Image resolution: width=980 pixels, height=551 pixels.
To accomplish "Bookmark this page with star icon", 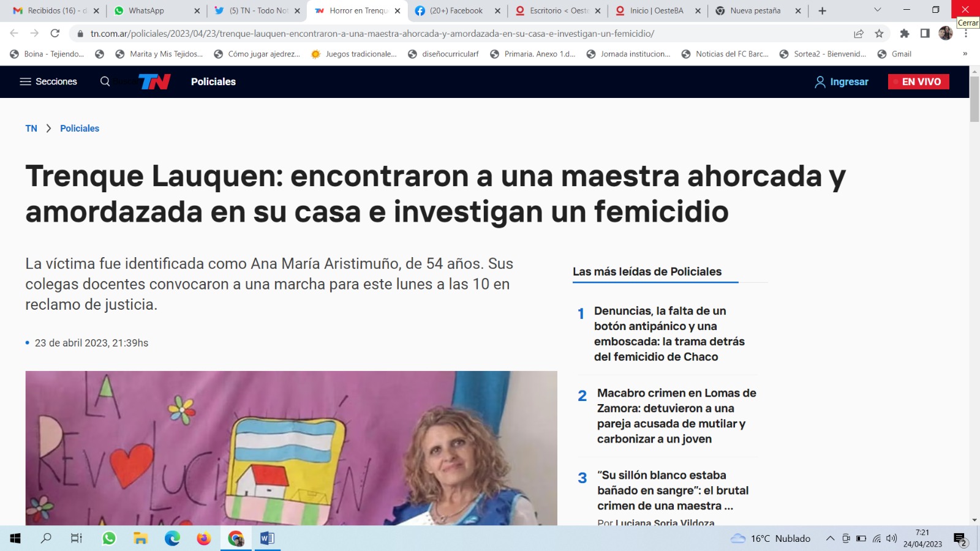I will coord(879,34).
